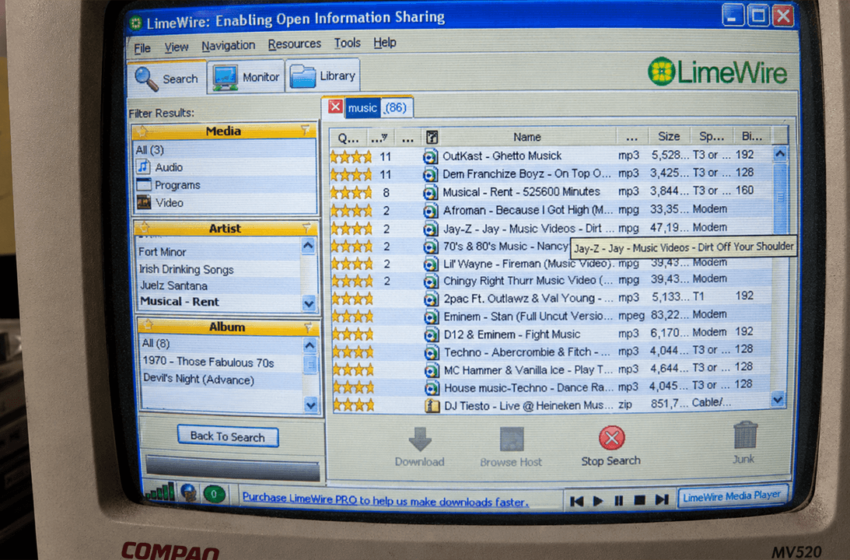Sort by Bitrate column header
850x560 pixels.
click(x=752, y=136)
